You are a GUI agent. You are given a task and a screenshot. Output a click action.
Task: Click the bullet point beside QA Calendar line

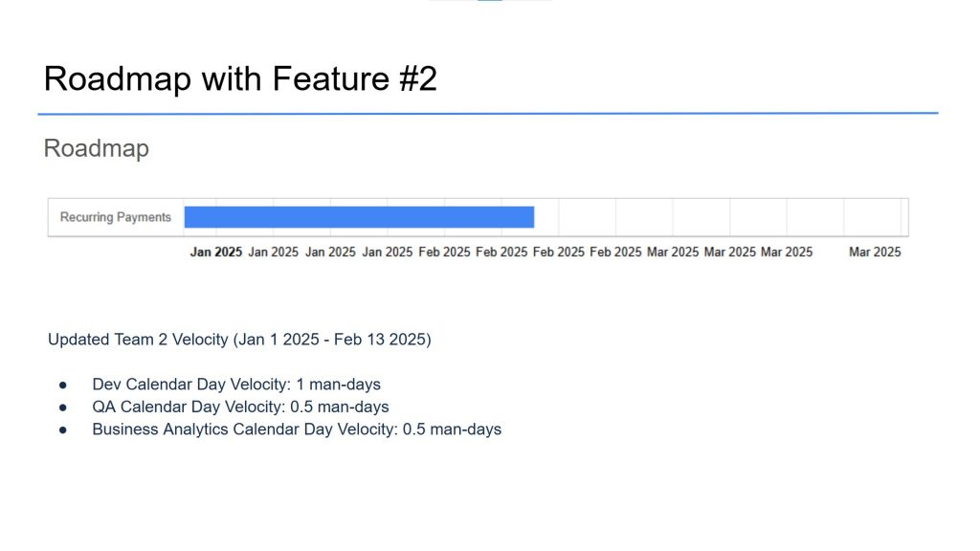coord(62,408)
